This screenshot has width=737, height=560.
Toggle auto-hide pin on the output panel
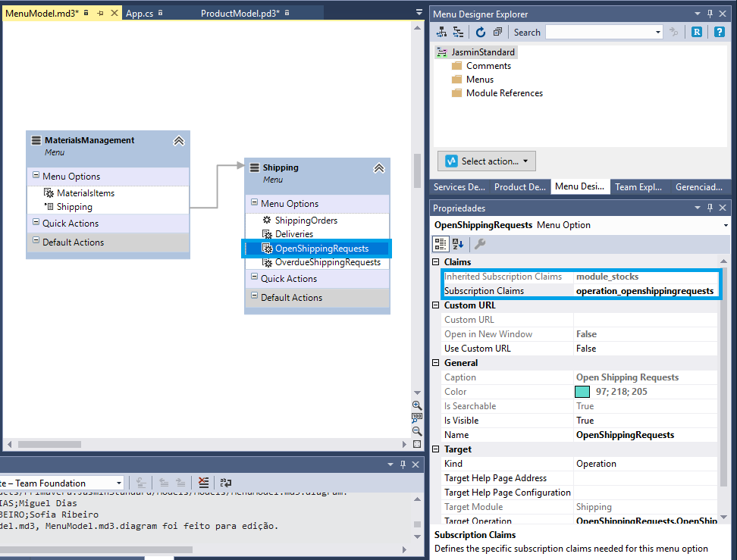pyautogui.click(x=403, y=465)
